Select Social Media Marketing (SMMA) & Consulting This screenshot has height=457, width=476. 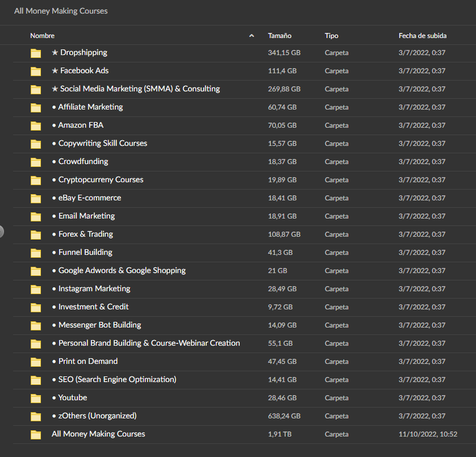coord(135,89)
